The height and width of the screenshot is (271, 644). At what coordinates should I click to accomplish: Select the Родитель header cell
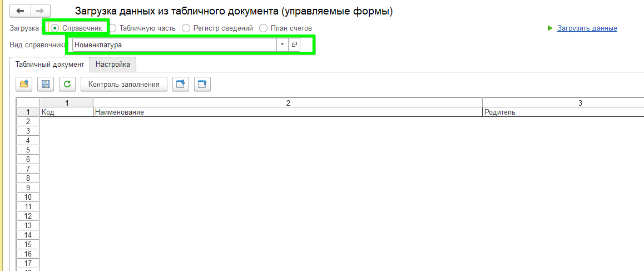click(563, 112)
